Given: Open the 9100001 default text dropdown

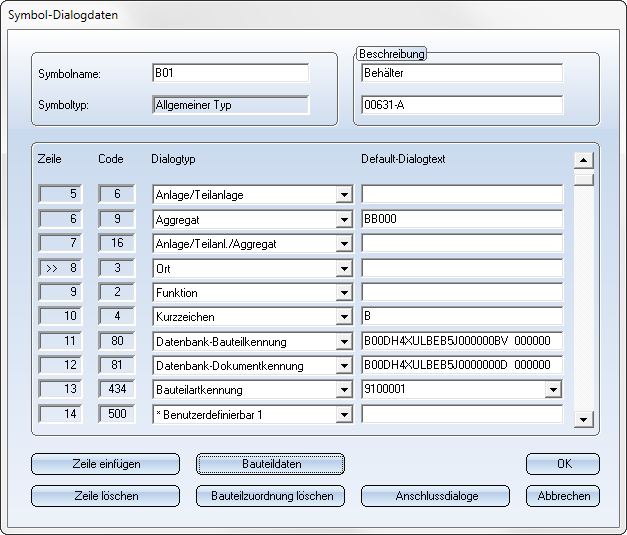Looking at the screenshot, I should [x=553, y=390].
